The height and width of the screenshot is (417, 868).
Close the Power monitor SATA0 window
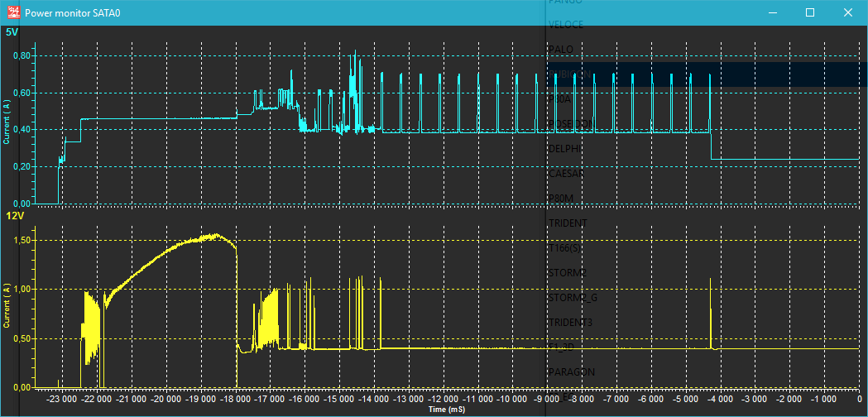point(847,12)
